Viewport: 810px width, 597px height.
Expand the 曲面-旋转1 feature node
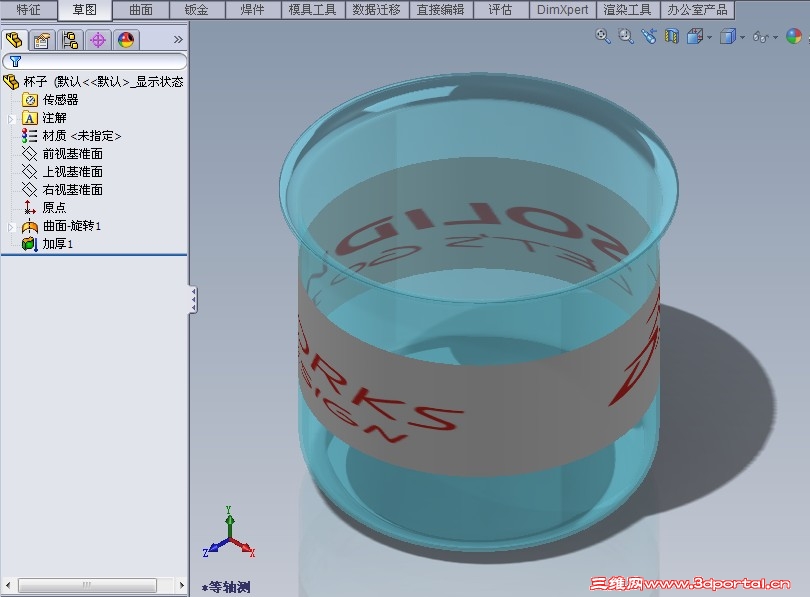point(11,227)
